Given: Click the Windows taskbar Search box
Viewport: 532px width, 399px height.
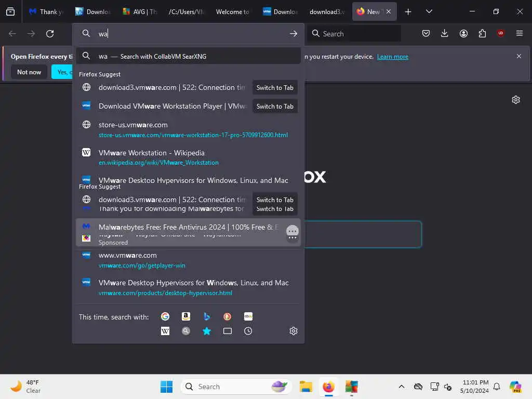Looking at the screenshot, I should (236, 387).
